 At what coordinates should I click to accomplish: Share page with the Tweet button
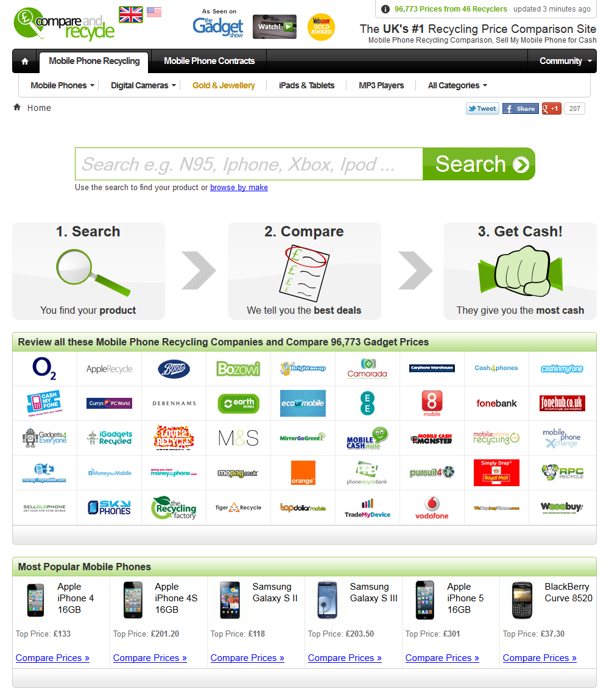click(x=482, y=108)
